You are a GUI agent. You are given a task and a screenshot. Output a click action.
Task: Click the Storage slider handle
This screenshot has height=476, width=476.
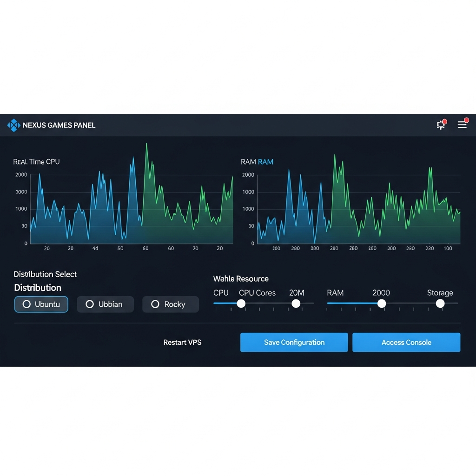click(x=440, y=304)
